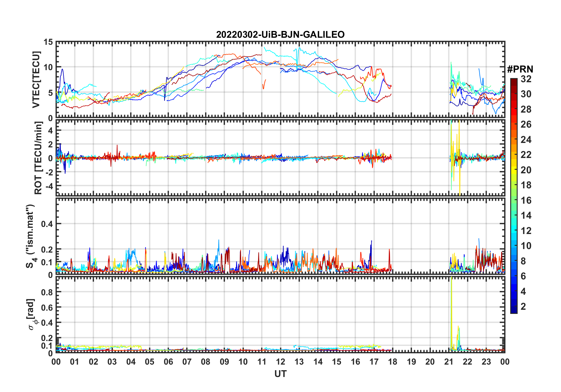Select colorbar tick label 16
Viewport: 561px width, 392px height.
coord(526,200)
